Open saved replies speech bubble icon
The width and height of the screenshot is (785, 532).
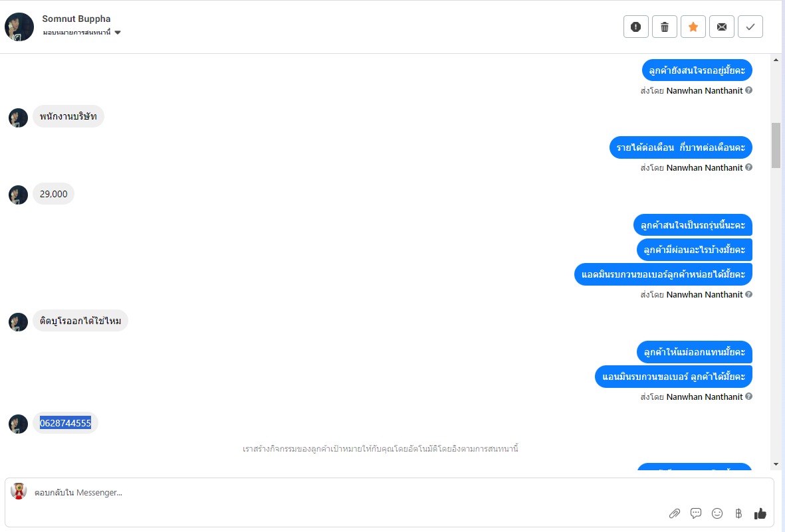(x=696, y=513)
